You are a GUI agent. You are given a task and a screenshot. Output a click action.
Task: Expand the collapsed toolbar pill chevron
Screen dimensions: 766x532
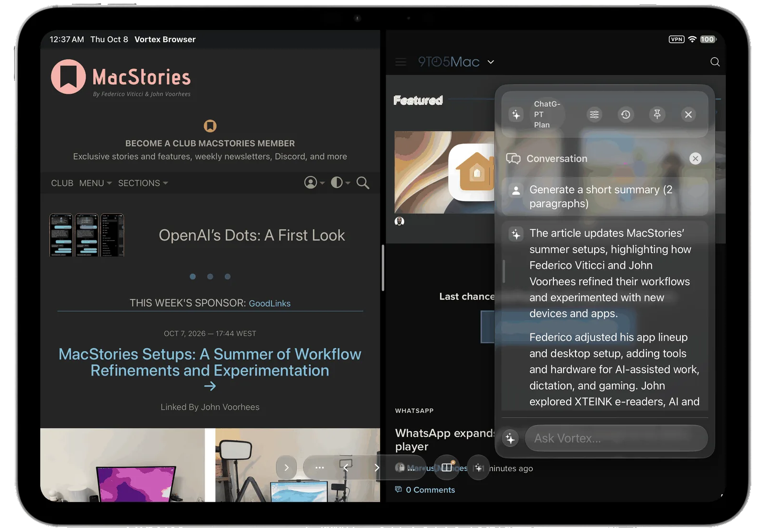point(286,467)
